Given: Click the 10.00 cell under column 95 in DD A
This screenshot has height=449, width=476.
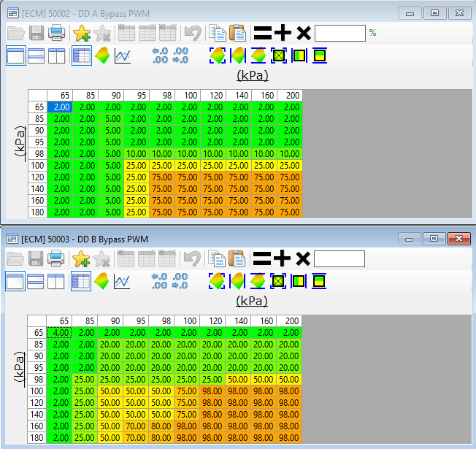Looking at the screenshot, I should tap(136, 155).
